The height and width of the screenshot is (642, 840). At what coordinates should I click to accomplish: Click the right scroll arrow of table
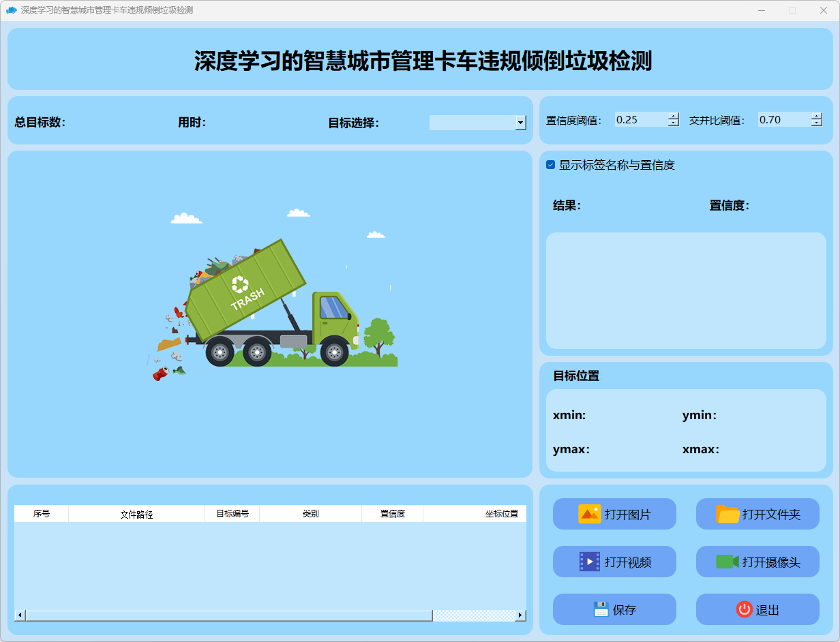(520, 615)
